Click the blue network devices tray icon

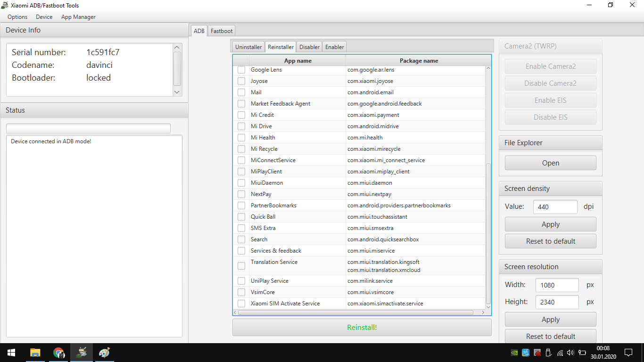tap(526, 353)
